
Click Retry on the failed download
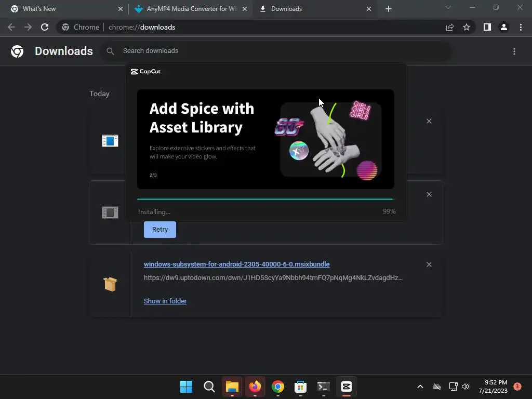[160, 230]
